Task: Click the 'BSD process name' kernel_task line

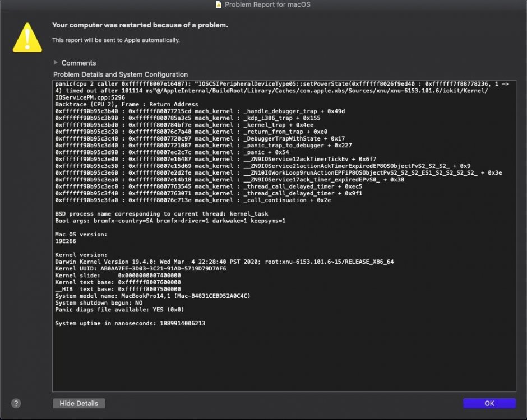Action: tap(161, 214)
